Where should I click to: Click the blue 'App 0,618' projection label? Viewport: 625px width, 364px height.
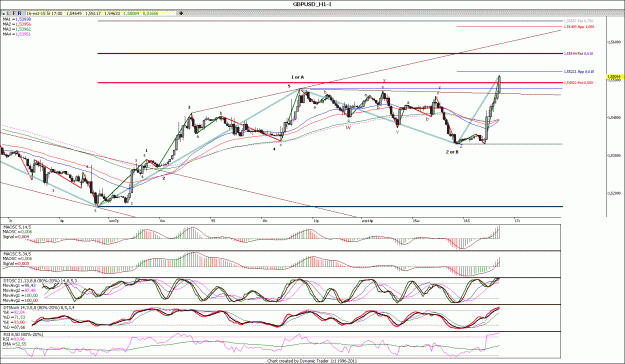pyautogui.click(x=579, y=72)
